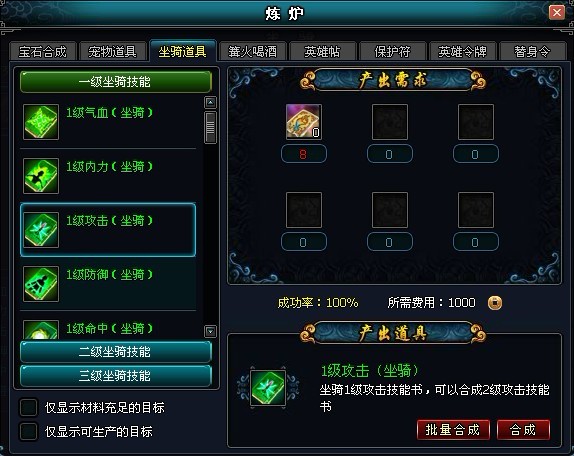The image size is (574, 456).
Task: Enable 仅显示可生产的目标 checkbox
Action: click(29, 431)
